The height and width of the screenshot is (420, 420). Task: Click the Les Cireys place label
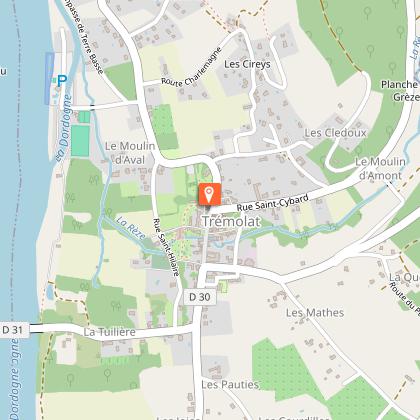pos(247,64)
